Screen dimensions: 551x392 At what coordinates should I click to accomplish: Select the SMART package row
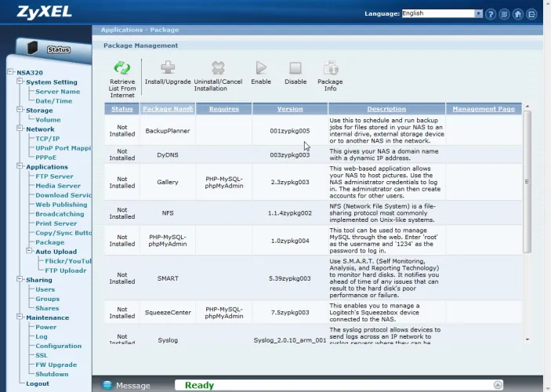point(313,278)
